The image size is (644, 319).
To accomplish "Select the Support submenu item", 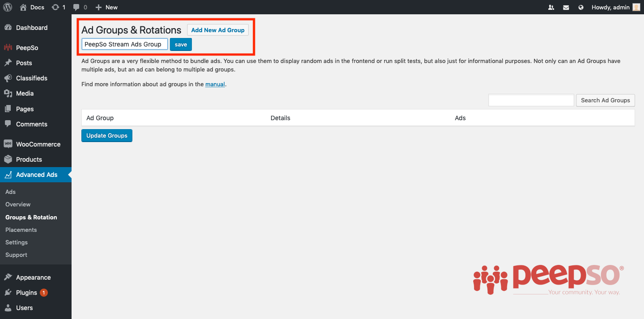I will click(x=16, y=255).
